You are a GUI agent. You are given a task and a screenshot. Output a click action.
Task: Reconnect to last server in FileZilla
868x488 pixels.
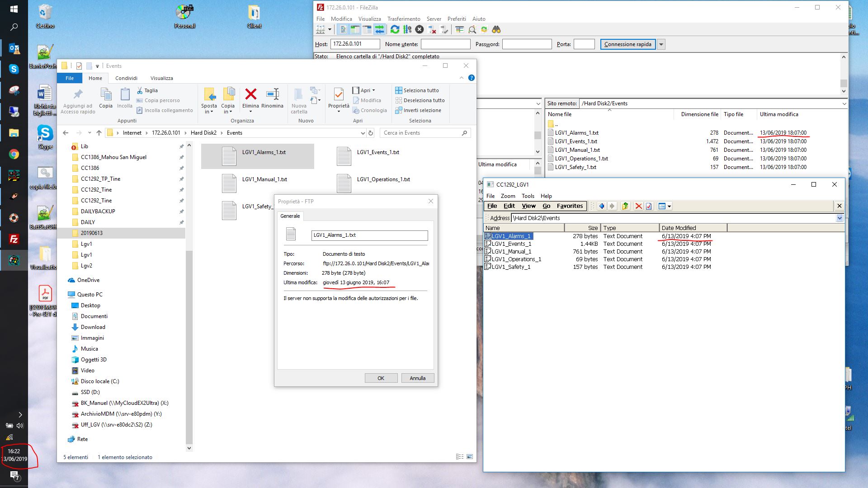coord(444,29)
